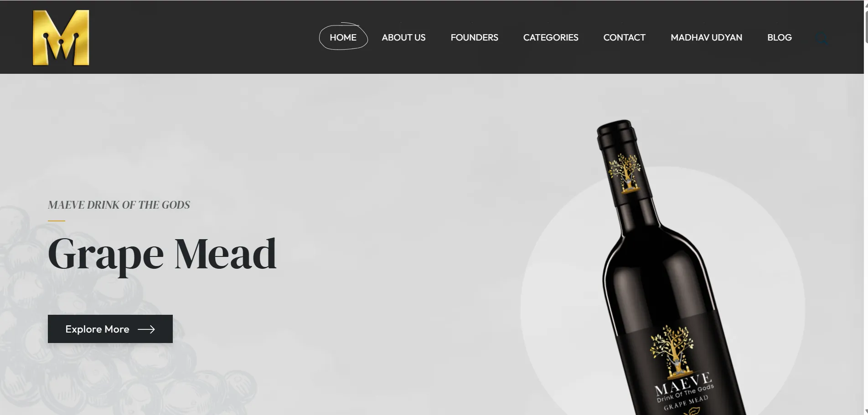The width and height of the screenshot is (868, 415).
Task: Open the ABOUT US page
Action: [403, 37]
